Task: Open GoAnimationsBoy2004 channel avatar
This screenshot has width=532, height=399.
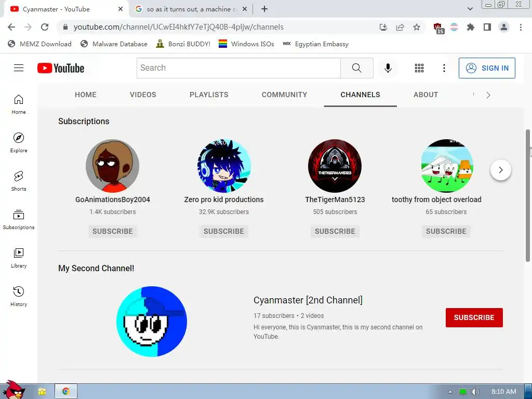Action: coord(113,166)
